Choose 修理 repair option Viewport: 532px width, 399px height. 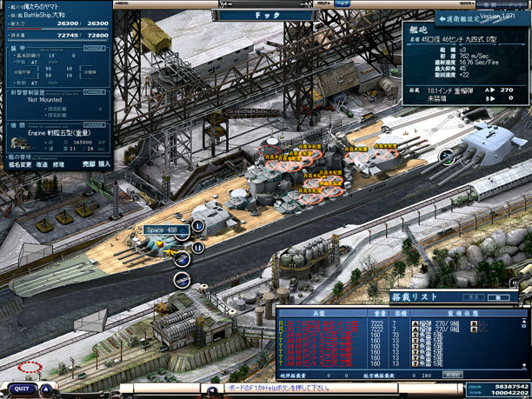[59, 164]
